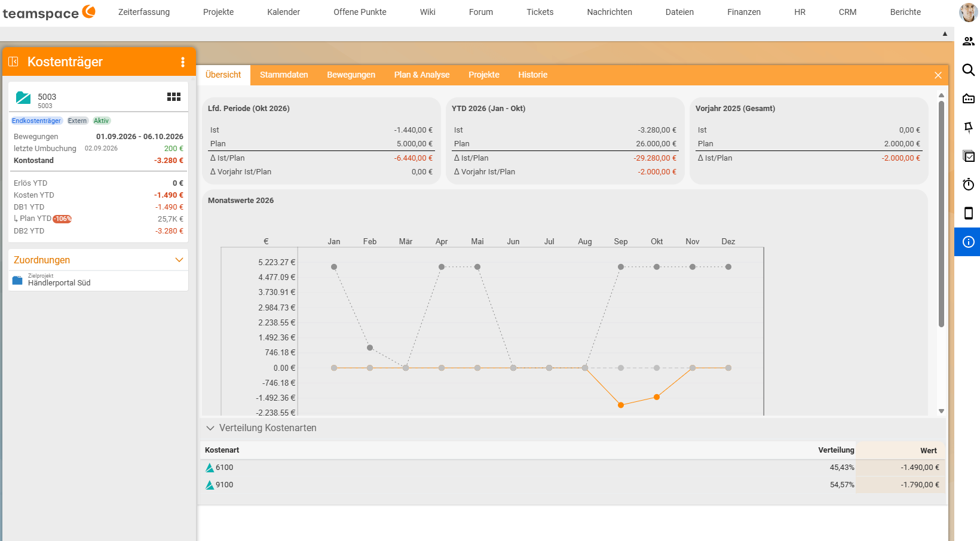Viewport: 980px width, 541px height.
Task: Click the cost type icon for 6100
Action: pyautogui.click(x=210, y=468)
